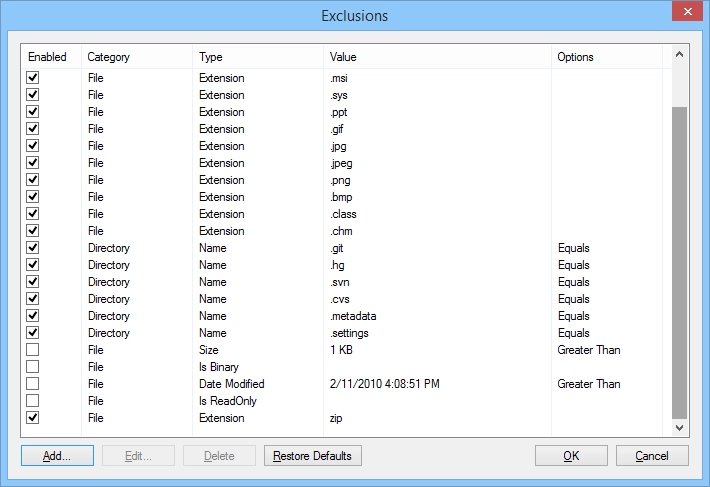Select the .class value cell
Viewport: 710px width, 487px height.
(x=343, y=214)
